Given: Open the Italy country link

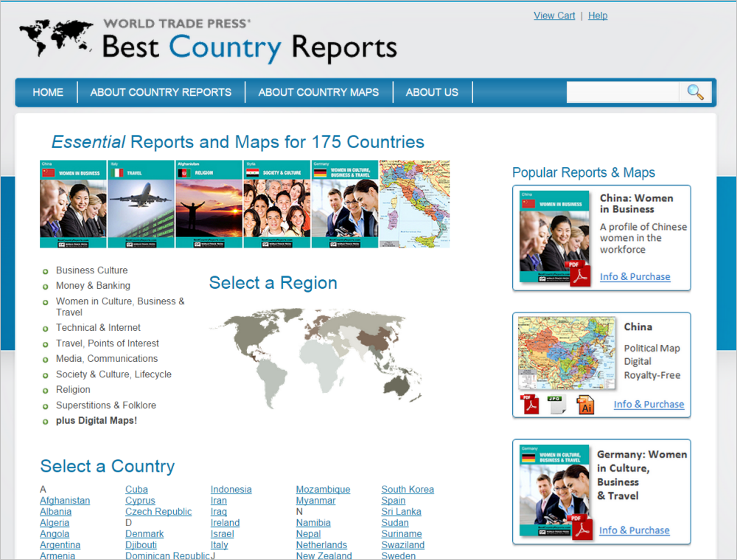Looking at the screenshot, I should (220, 545).
